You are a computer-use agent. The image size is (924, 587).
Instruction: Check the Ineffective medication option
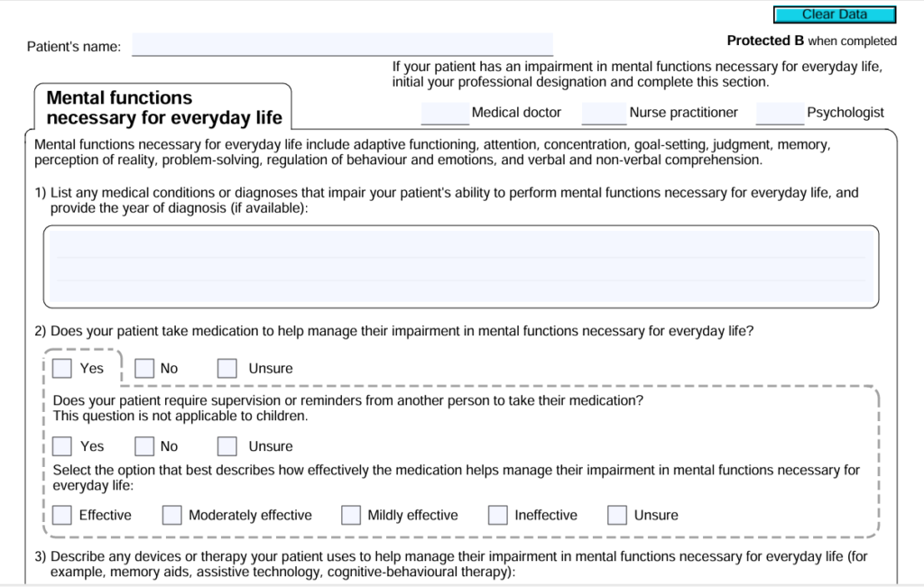click(x=497, y=514)
